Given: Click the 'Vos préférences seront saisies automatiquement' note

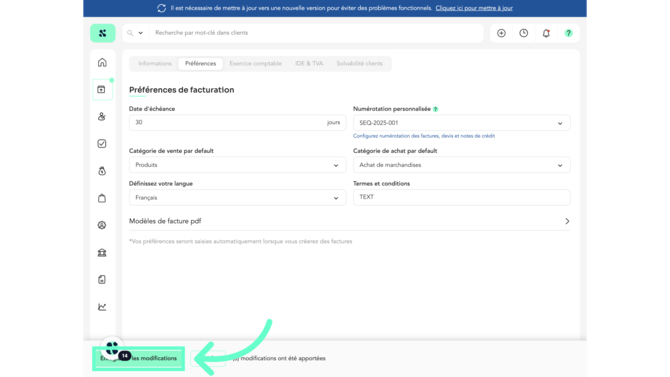Looking at the screenshot, I should [x=241, y=242].
